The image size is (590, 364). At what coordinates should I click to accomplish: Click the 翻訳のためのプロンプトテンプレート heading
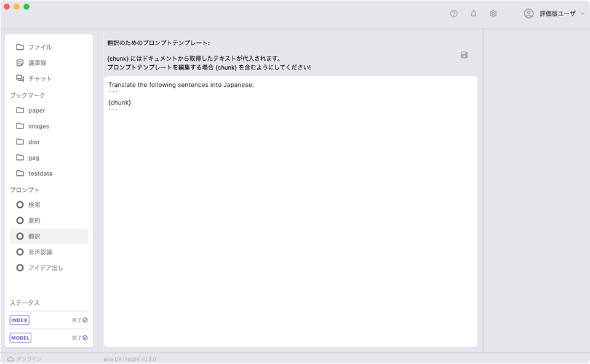click(158, 43)
